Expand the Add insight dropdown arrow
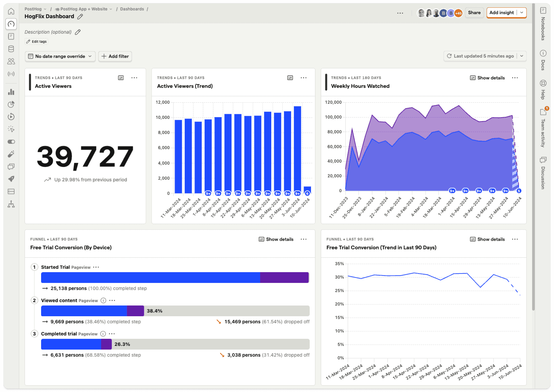This screenshot has height=392, width=554. coord(522,12)
